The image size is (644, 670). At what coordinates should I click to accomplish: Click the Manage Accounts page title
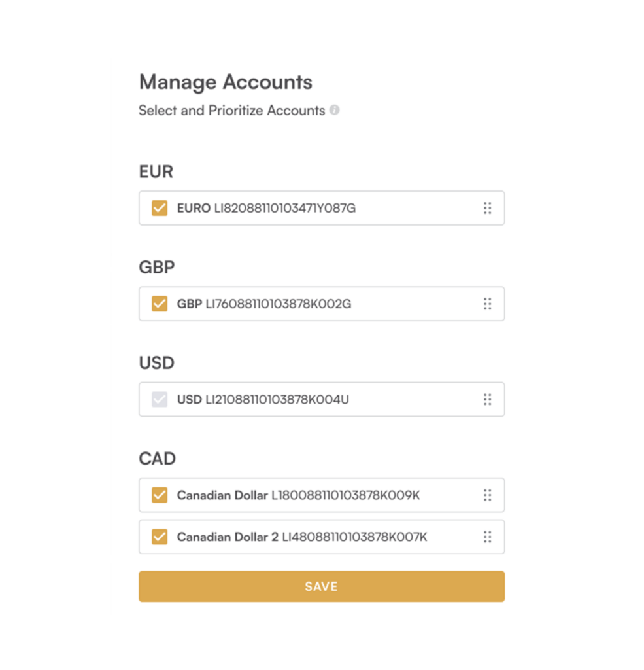(x=226, y=82)
